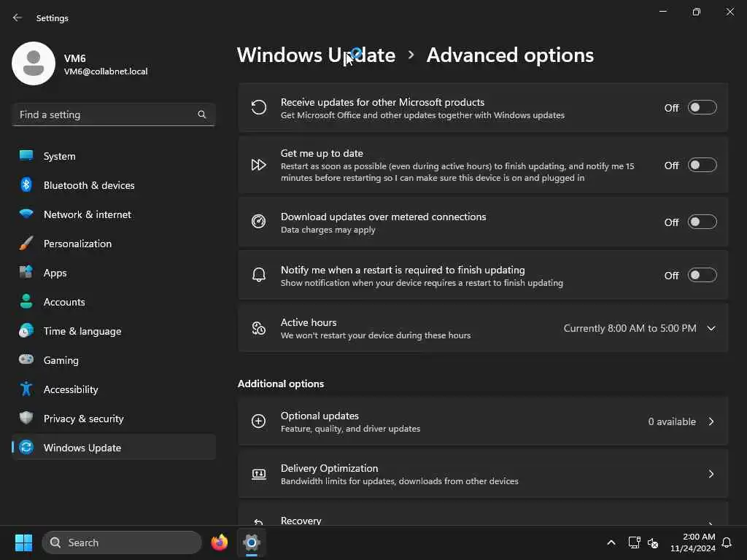Screen dimensions: 747x560
Task: Click the Gaming controller icon
Action: tap(26, 359)
